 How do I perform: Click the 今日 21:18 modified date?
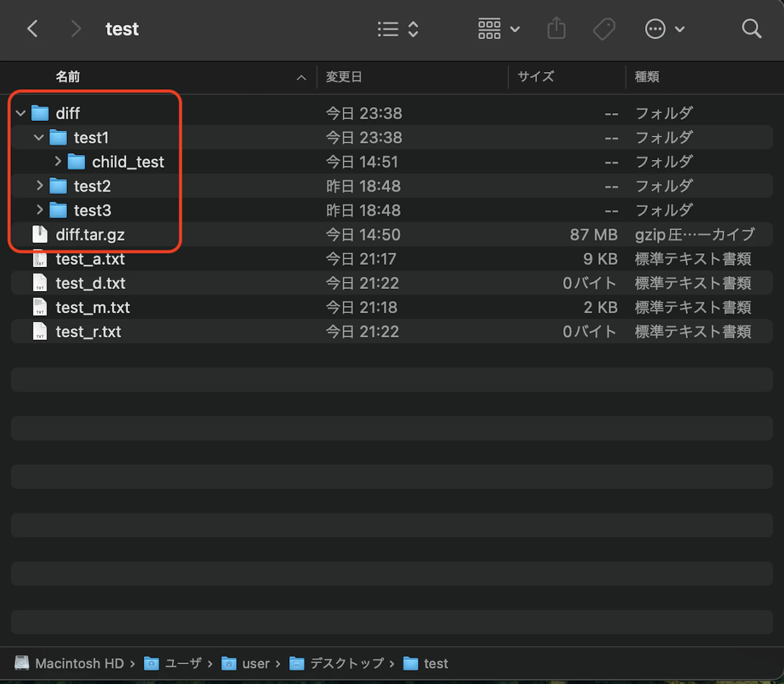coord(361,307)
